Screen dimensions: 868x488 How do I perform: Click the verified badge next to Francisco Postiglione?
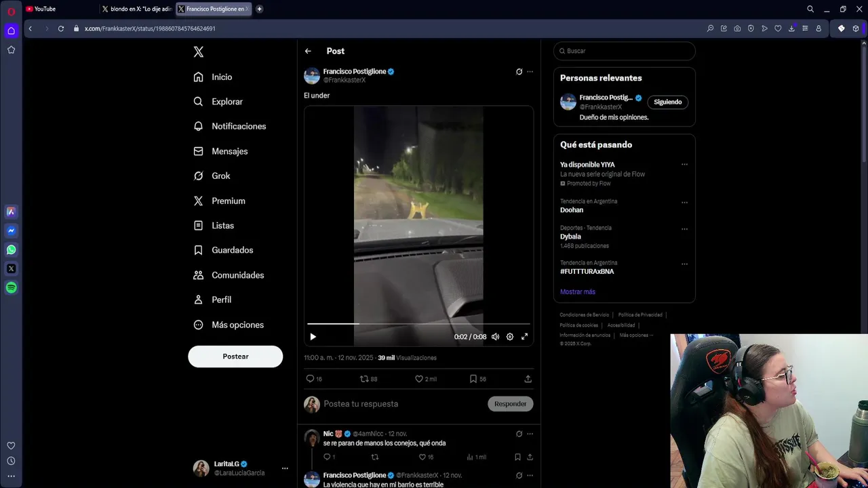pos(391,71)
